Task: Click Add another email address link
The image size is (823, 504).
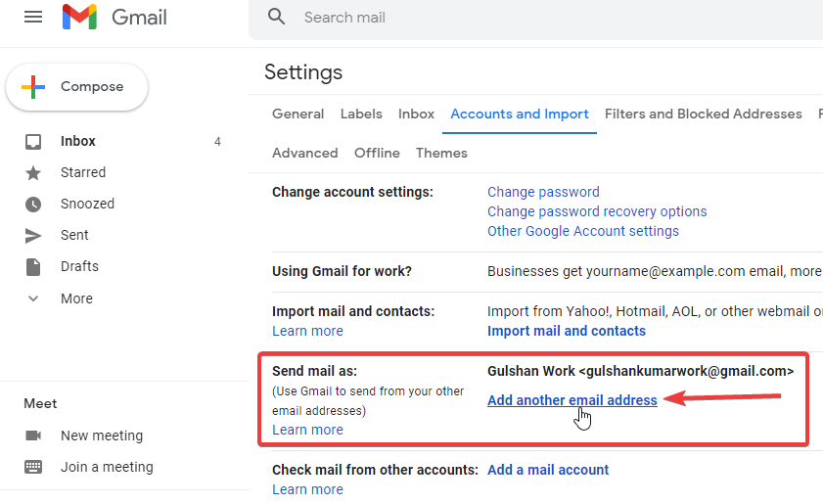Action: pos(572,400)
